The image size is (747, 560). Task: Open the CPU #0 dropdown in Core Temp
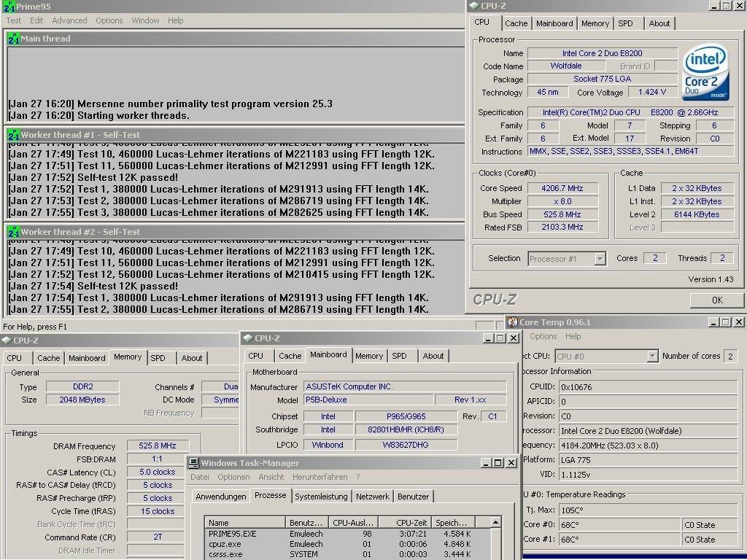click(x=652, y=356)
